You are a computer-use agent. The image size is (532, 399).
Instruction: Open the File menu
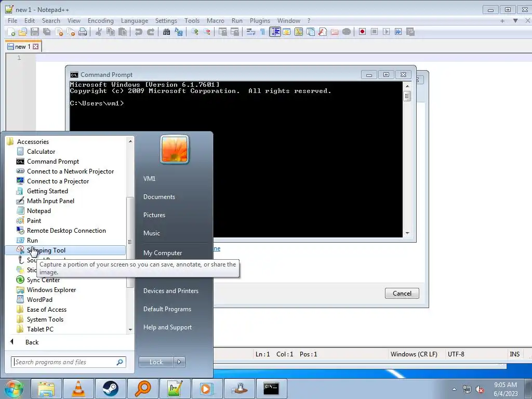[x=12, y=21]
